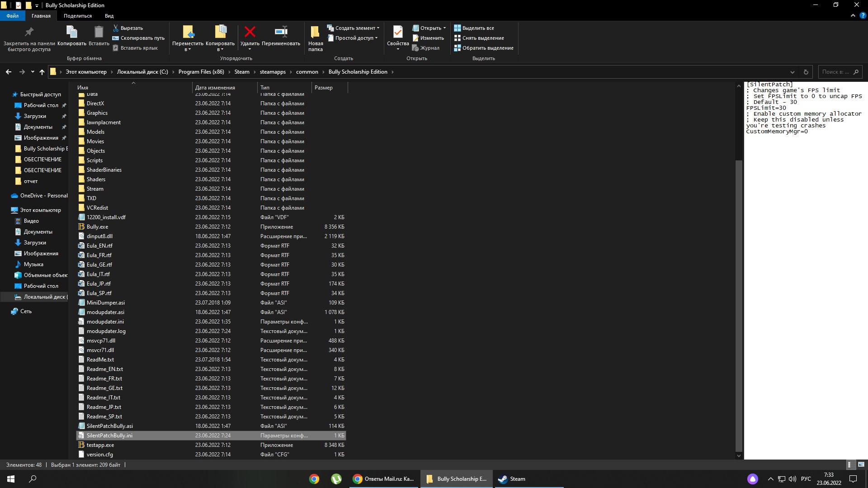
Task: Open recent locations dropdown in navigation
Action: click(33, 72)
